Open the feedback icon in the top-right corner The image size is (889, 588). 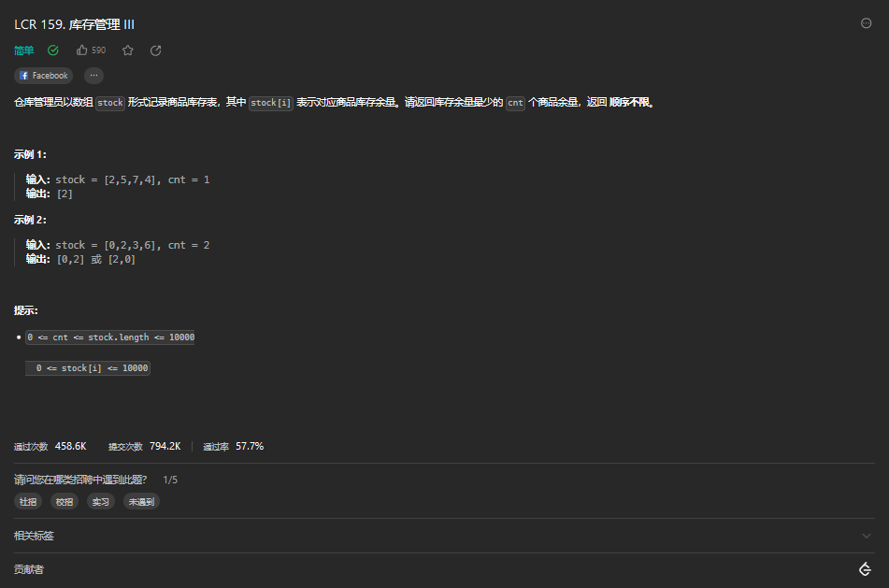click(x=866, y=23)
